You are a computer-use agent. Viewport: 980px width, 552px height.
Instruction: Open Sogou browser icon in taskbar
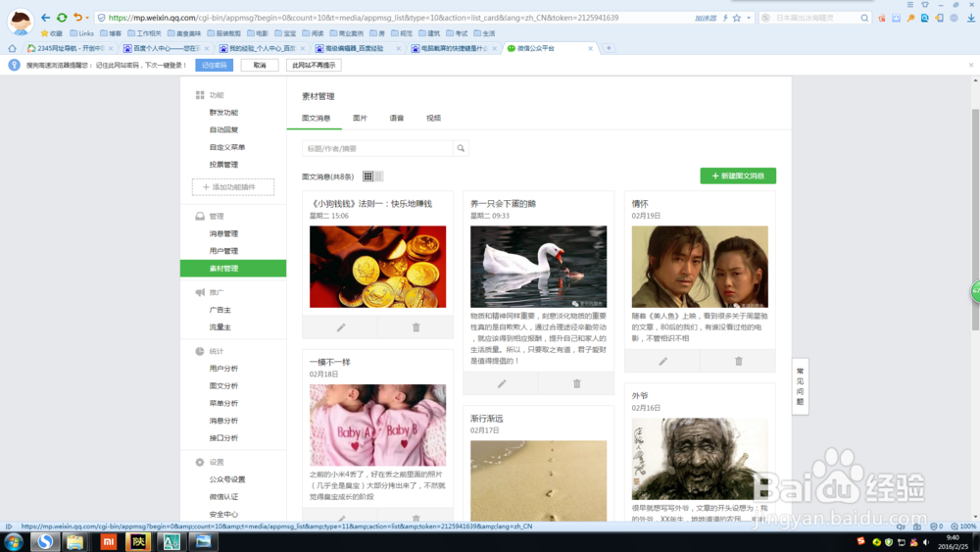point(45,542)
